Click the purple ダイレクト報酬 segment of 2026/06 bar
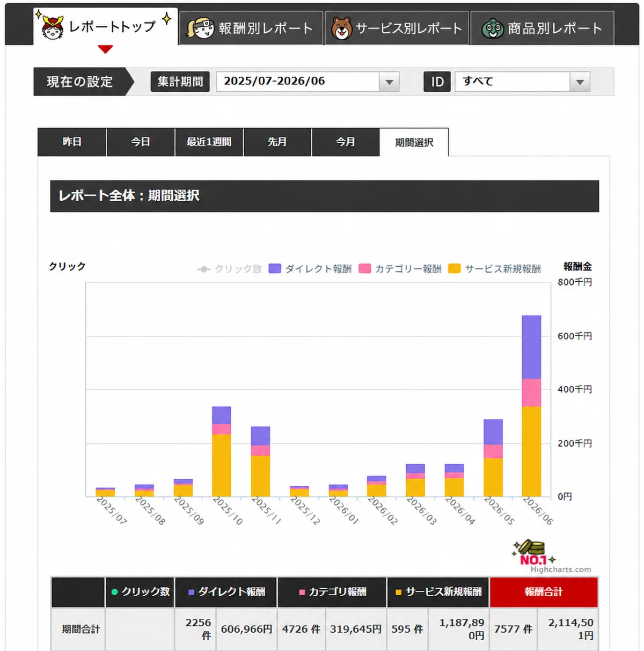The height and width of the screenshot is (651, 644). click(531, 347)
